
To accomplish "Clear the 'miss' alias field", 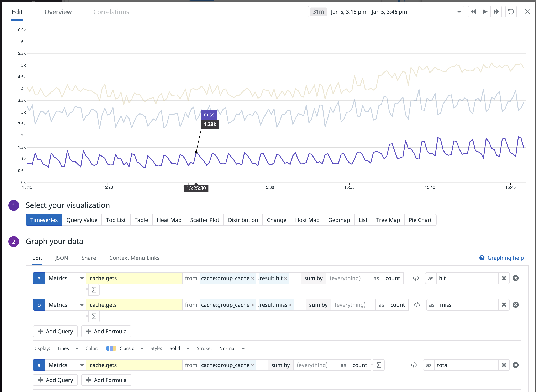I will coord(504,305).
